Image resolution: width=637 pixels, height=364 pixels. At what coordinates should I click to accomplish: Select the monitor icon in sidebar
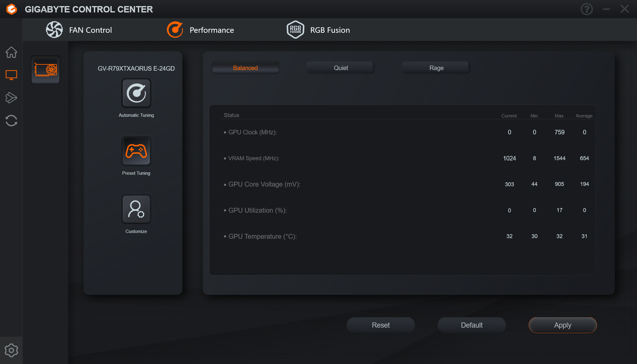(11, 75)
